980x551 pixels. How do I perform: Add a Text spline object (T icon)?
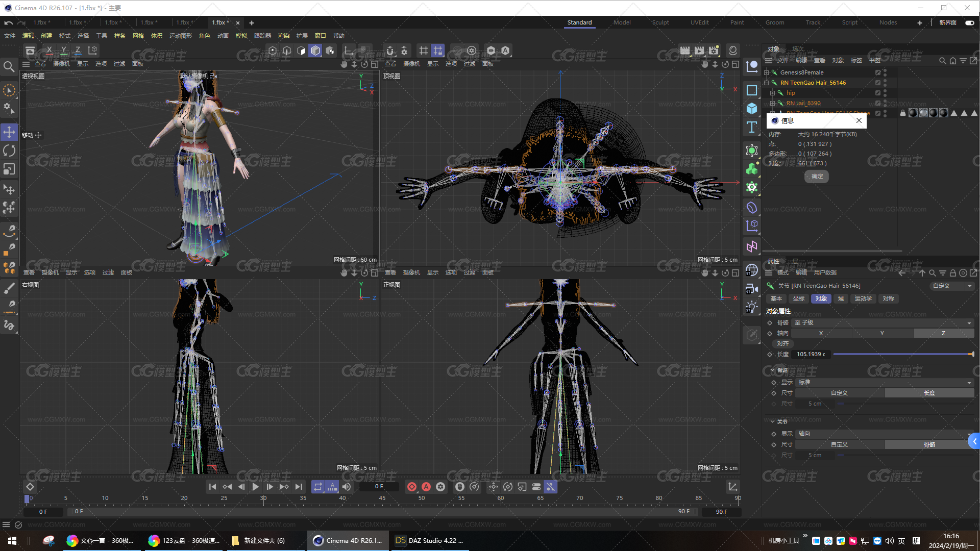[752, 127]
